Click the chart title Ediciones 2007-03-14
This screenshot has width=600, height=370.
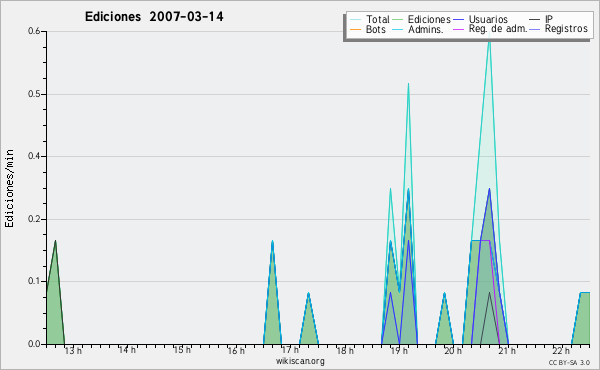pyautogui.click(x=154, y=17)
